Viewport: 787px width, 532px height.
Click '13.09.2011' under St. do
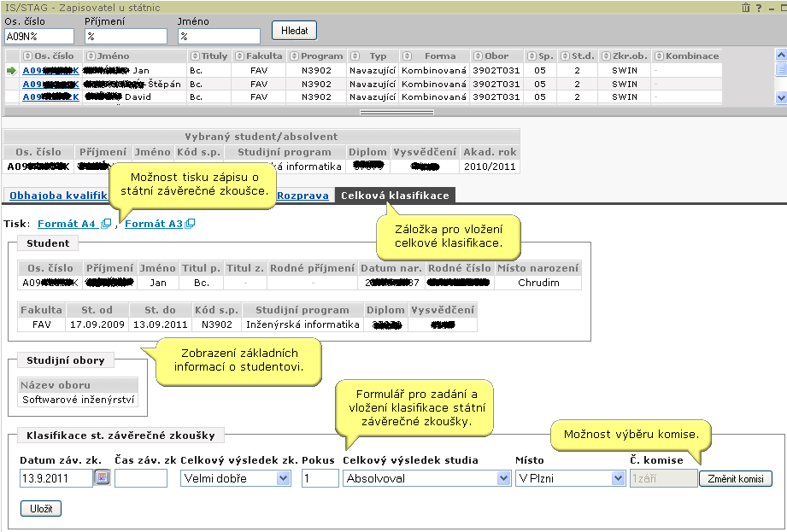click(x=160, y=324)
